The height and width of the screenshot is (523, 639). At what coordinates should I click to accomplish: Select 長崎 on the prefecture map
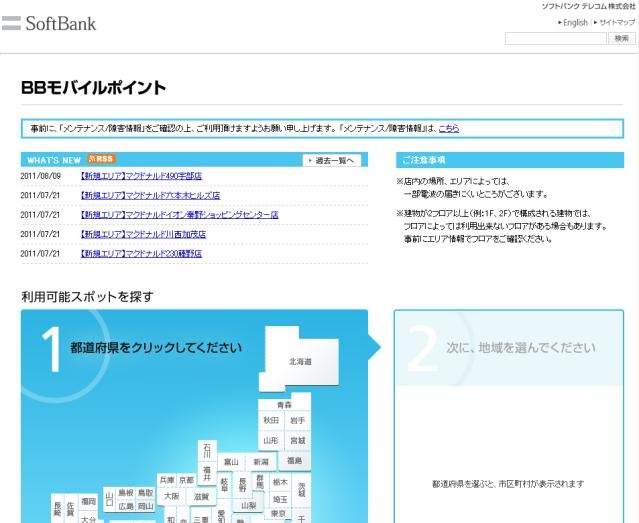pyautogui.click(x=57, y=508)
